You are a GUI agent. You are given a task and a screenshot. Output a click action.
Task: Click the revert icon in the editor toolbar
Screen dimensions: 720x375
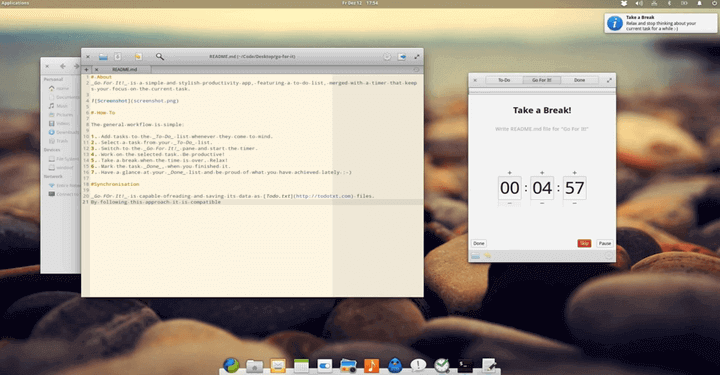pos(138,57)
